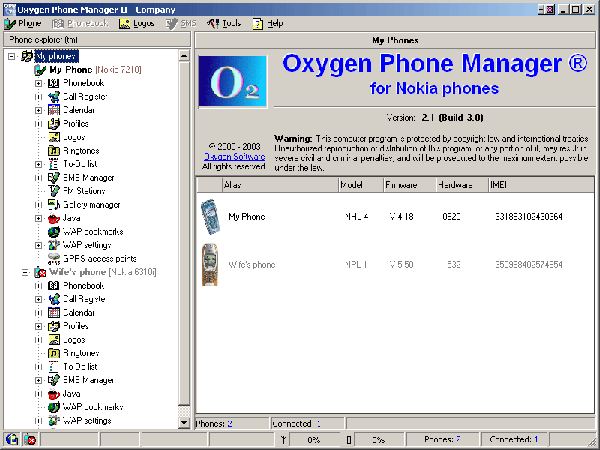Expand Calendar under My Phone
The height and width of the screenshot is (450, 600).
[38, 110]
